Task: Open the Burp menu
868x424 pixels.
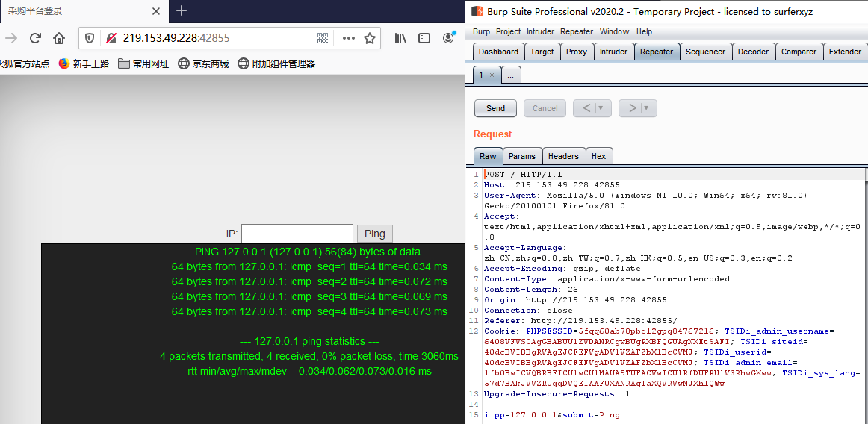Action: point(481,31)
